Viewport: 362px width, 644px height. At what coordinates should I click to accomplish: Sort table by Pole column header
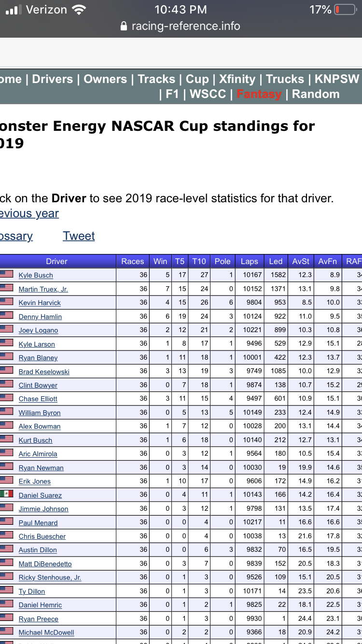tap(223, 261)
